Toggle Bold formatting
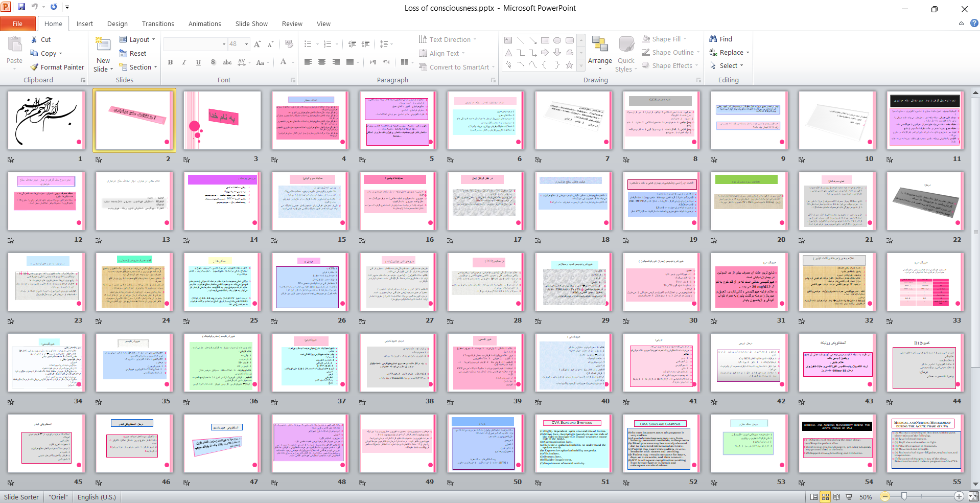Image resolution: width=980 pixels, height=503 pixels. [x=170, y=62]
